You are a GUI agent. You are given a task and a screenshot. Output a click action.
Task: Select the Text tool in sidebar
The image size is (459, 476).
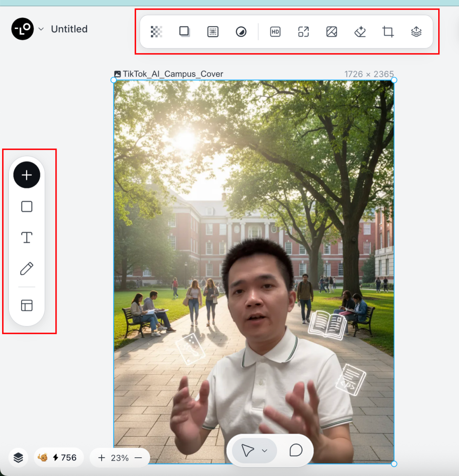pos(27,237)
